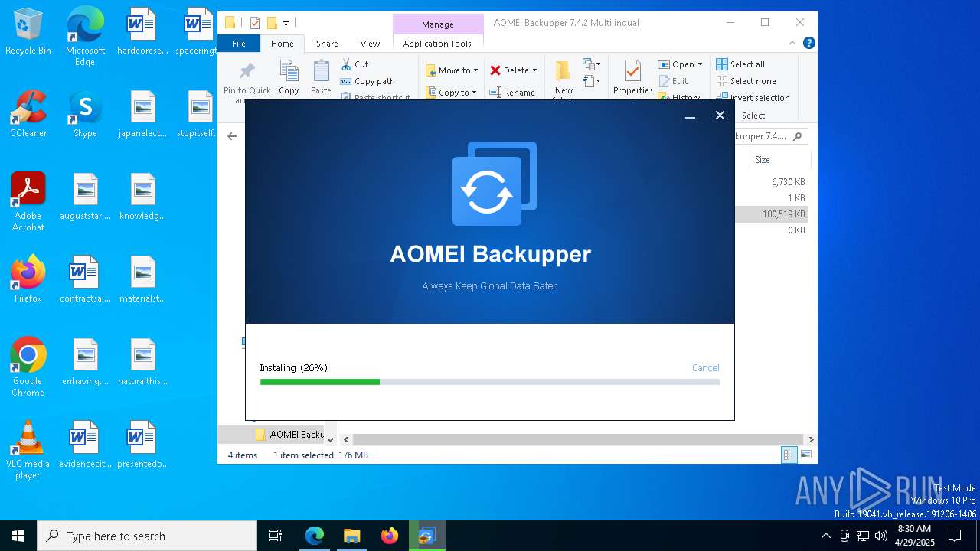Screen dimensions: 980x551
Task: Open notification center on taskbar
Action: click(x=955, y=536)
